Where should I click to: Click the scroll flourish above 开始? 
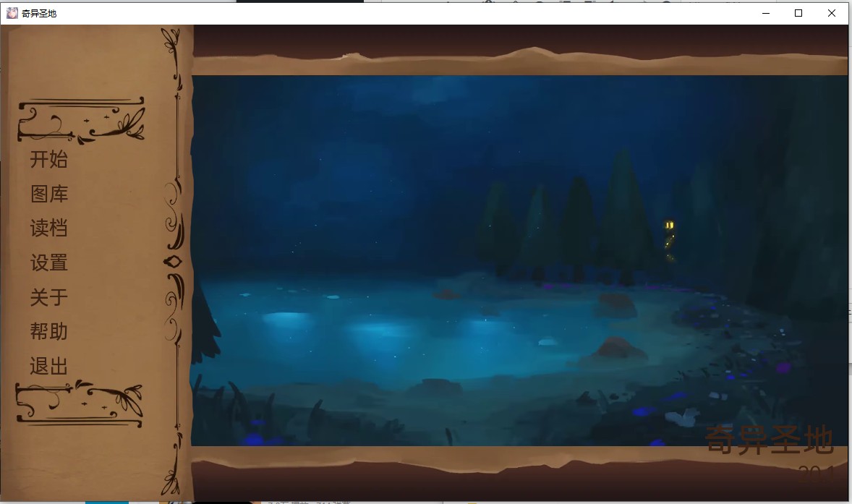[81, 120]
